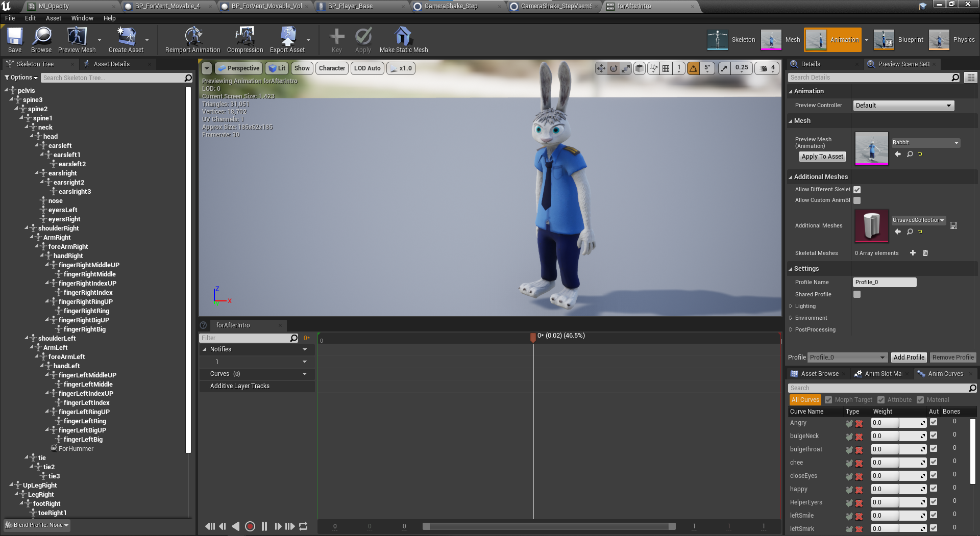Open the Window menu
The height and width of the screenshot is (536, 980).
82,18
